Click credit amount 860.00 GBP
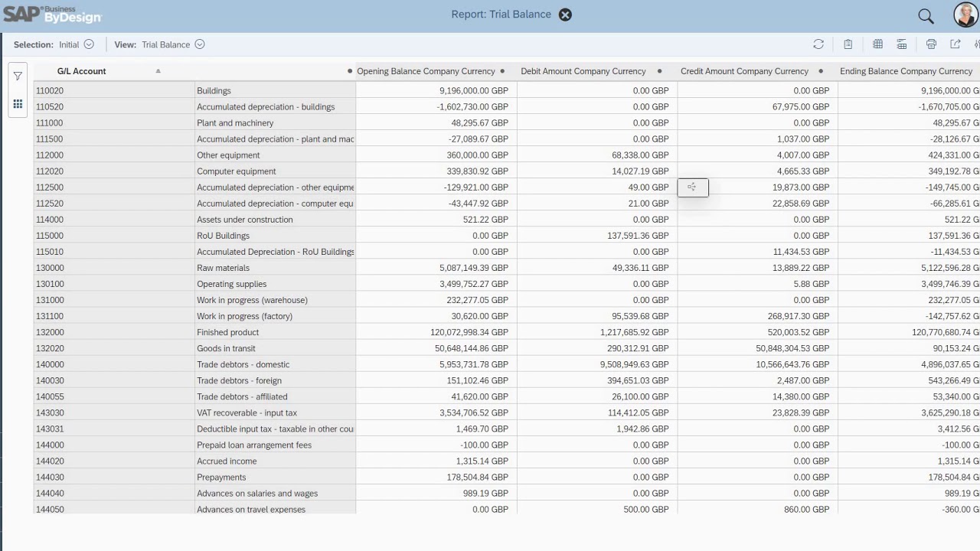The height and width of the screenshot is (551, 980). point(807,508)
